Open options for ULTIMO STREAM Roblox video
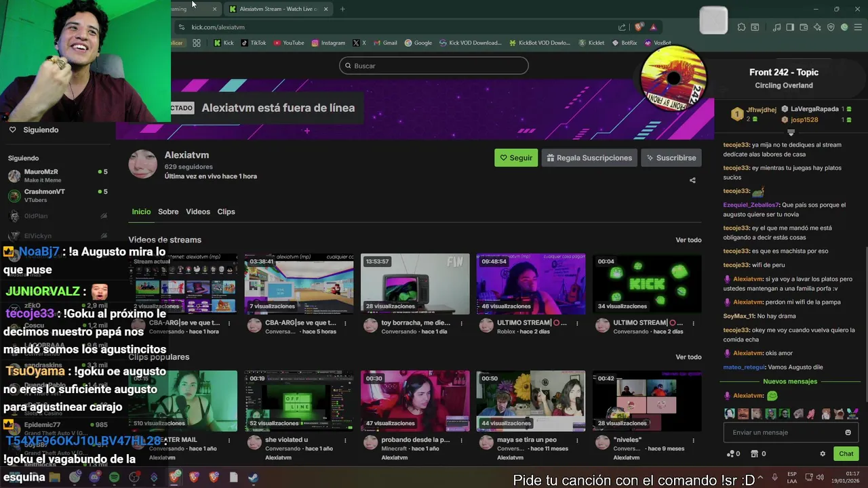 pyautogui.click(x=577, y=323)
